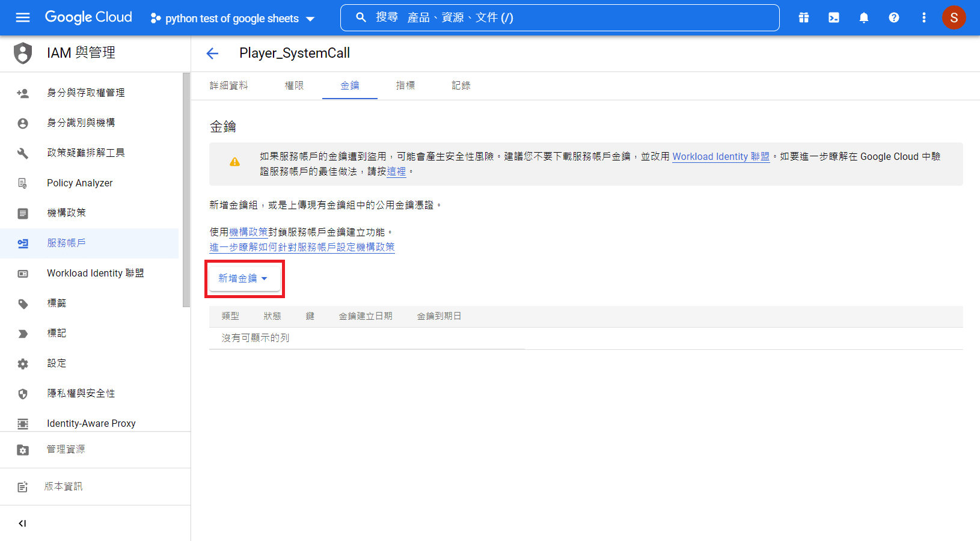Select 服務帳戶 in the sidebar
Image resolution: width=980 pixels, height=541 pixels.
tap(66, 243)
